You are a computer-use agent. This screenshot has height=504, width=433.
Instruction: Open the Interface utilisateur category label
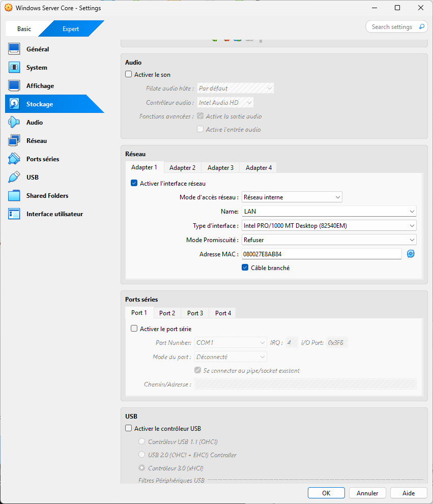click(54, 214)
